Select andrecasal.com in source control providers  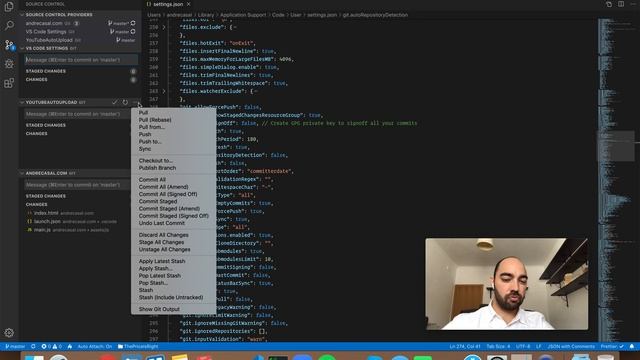[x=44, y=23]
